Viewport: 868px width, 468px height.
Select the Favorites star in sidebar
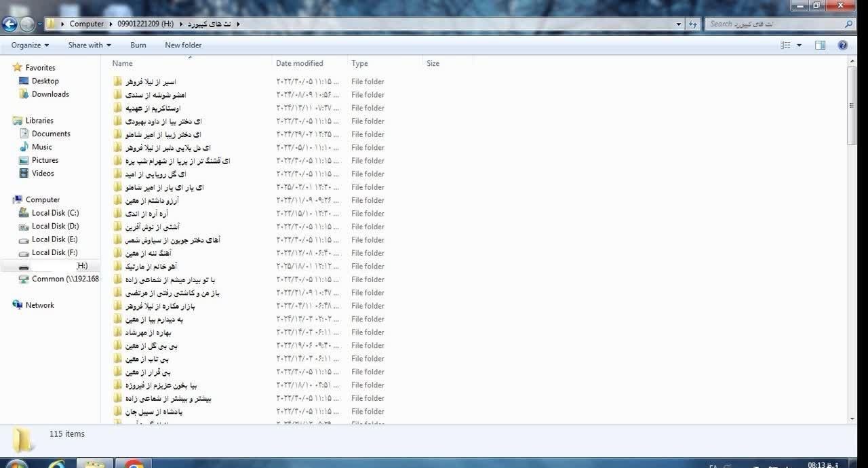pos(18,68)
